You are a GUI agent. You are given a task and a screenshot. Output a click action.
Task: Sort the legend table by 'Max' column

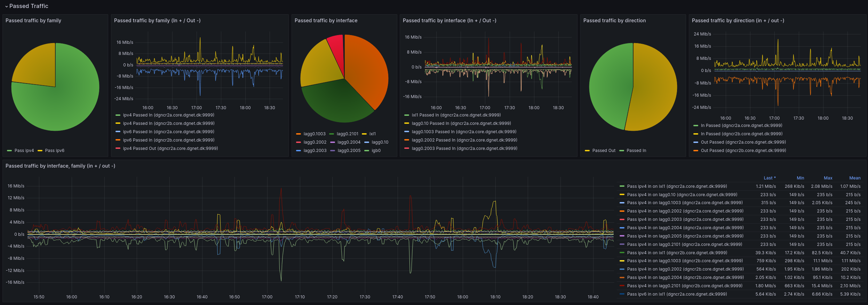[828, 178]
